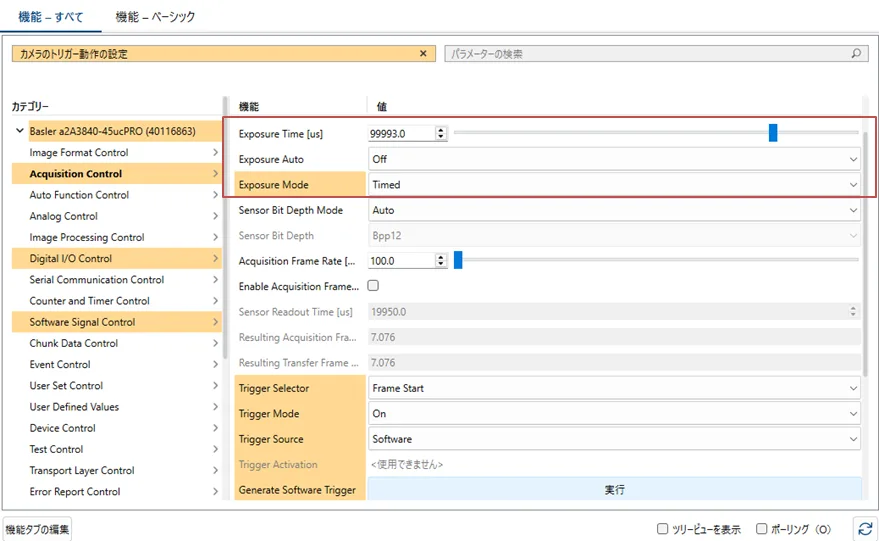This screenshot has width=879, height=541.
Task: Click the Acquisition Frame Rate spinner arrows
Action: point(441,261)
